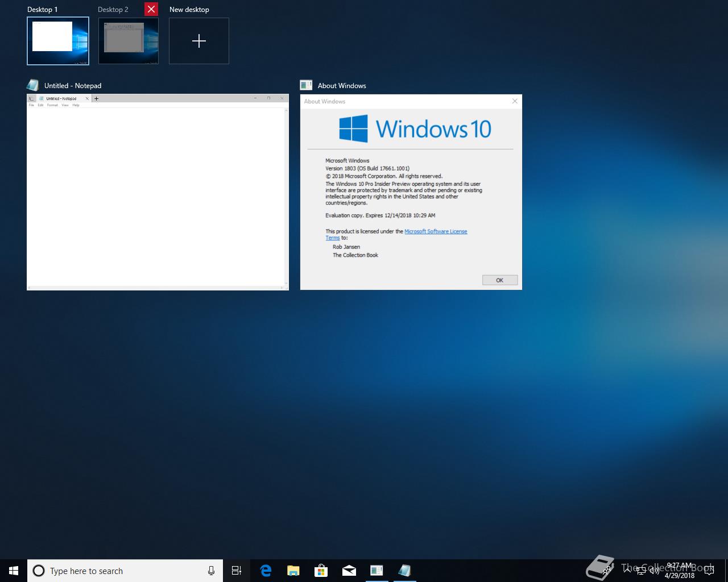Add a new desktop with the plus tile

(199, 41)
